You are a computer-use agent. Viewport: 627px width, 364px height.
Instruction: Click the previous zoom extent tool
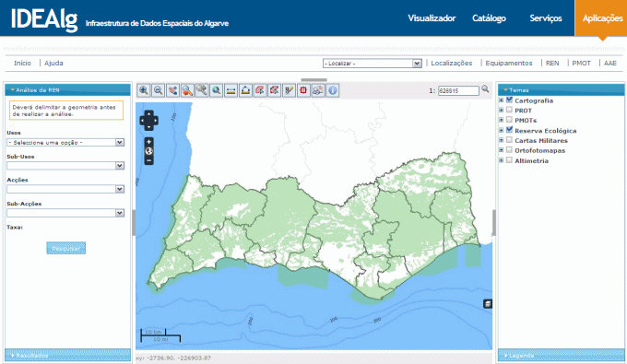click(x=187, y=90)
